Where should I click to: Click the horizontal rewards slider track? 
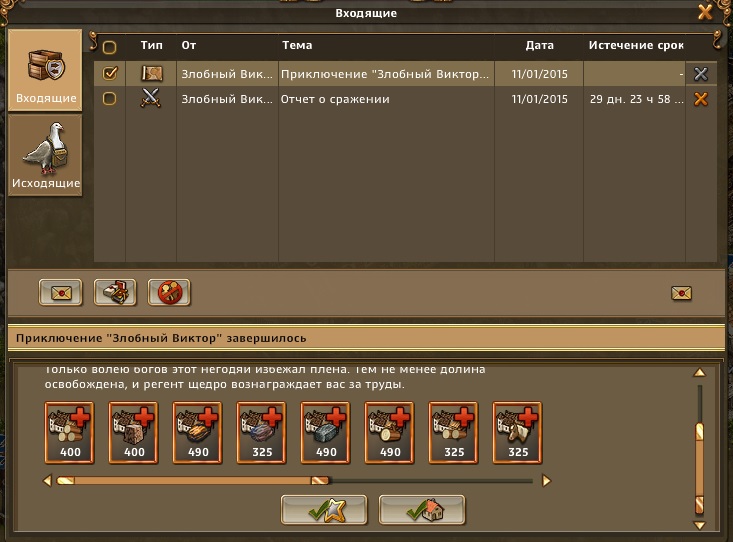(x=295, y=480)
